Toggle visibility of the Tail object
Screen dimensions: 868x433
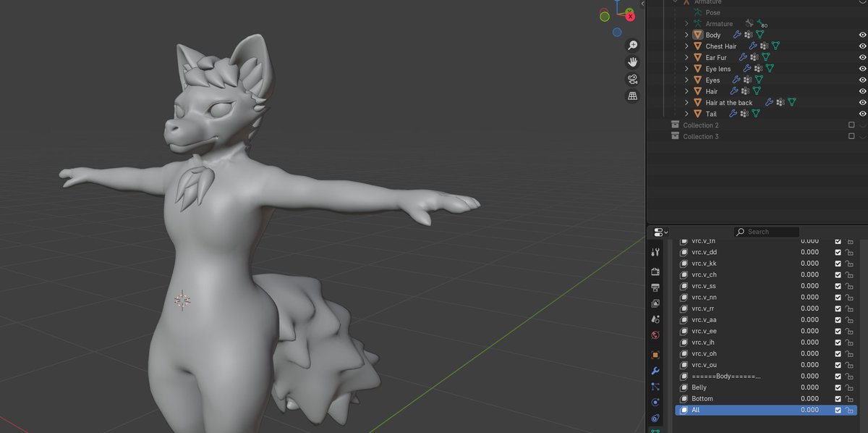click(x=862, y=114)
